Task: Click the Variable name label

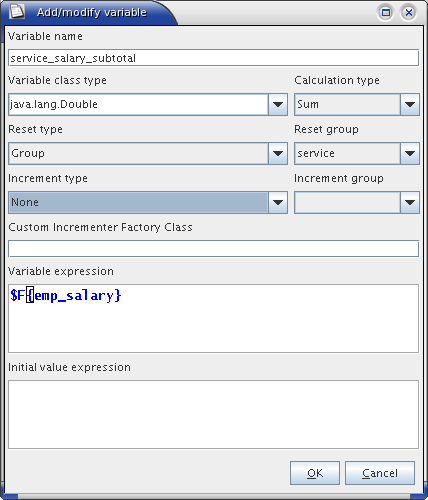Action: [45, 36]
